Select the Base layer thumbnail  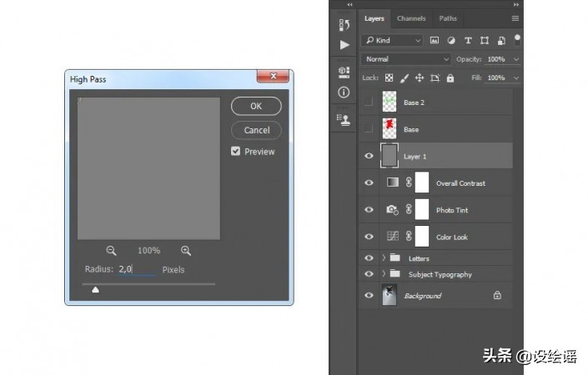click(x=389, y=128)
